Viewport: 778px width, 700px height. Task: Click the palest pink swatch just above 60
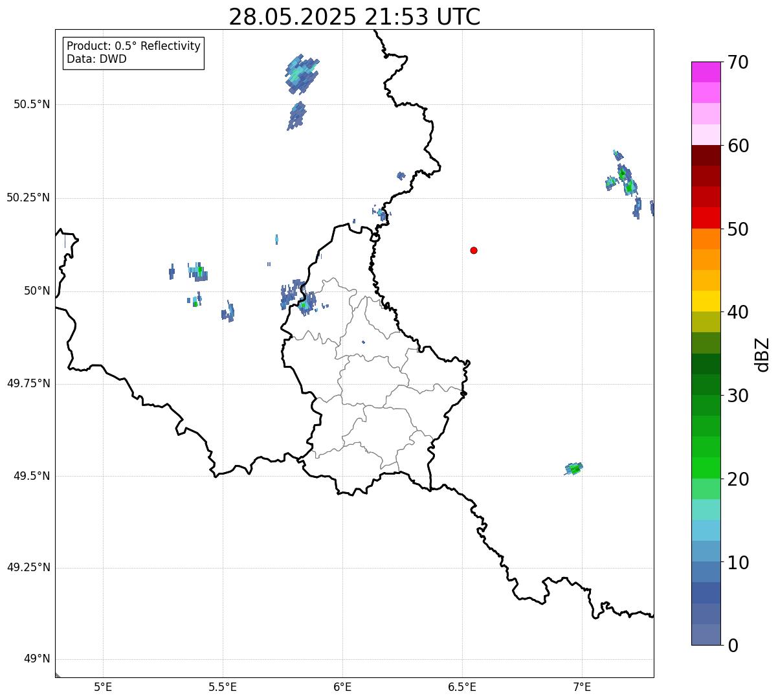click(706, 135)
